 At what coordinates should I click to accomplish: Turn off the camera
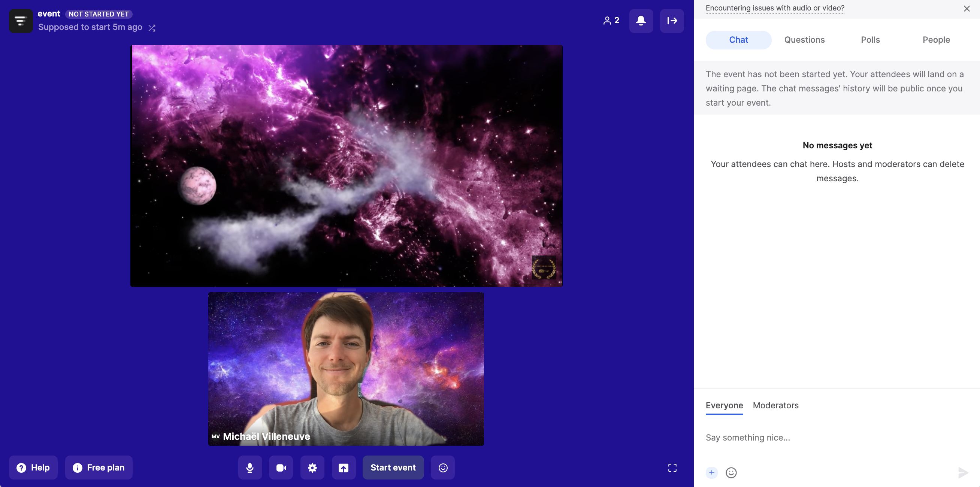click(281, 468)
